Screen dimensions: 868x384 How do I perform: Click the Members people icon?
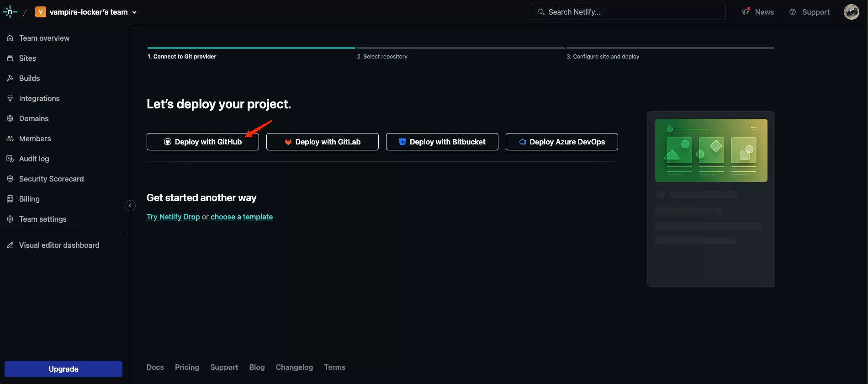10,139
